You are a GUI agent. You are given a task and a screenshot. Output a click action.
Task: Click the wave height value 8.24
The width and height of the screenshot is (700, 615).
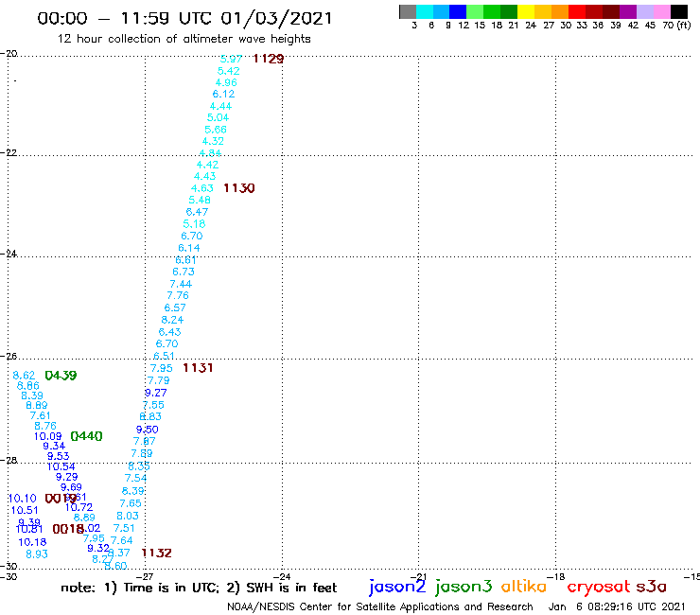tap(172, 320)
